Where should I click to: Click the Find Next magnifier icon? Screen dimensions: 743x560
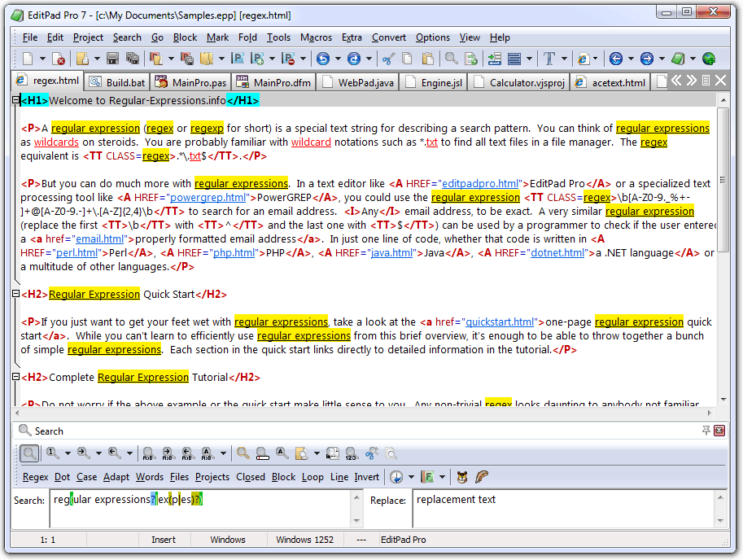pyautogui.click(x=83, y=453)
